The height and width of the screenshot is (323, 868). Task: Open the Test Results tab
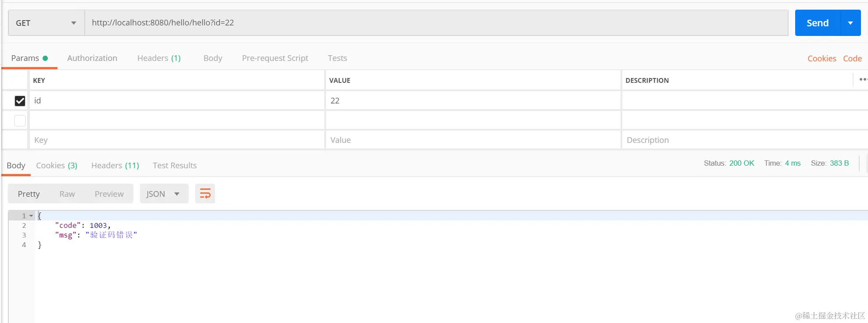[175, 166]
